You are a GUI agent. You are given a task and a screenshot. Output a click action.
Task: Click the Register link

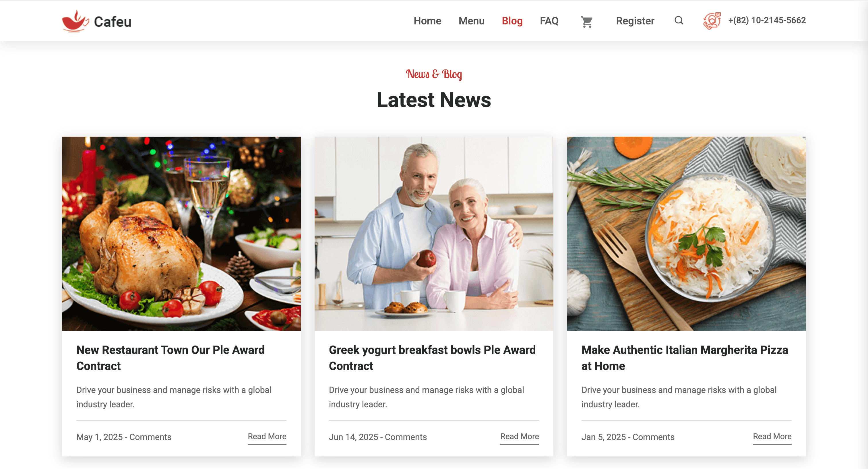tap(635, 21)
